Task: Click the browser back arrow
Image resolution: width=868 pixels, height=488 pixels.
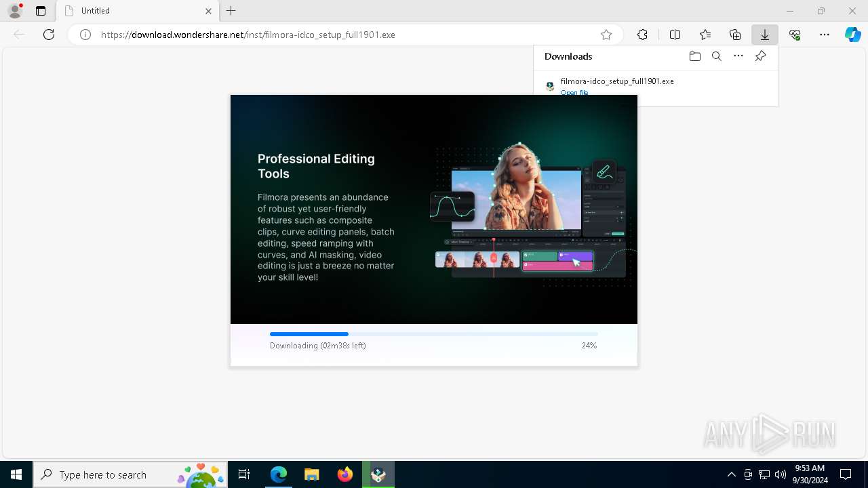Action: click(19, 35)
